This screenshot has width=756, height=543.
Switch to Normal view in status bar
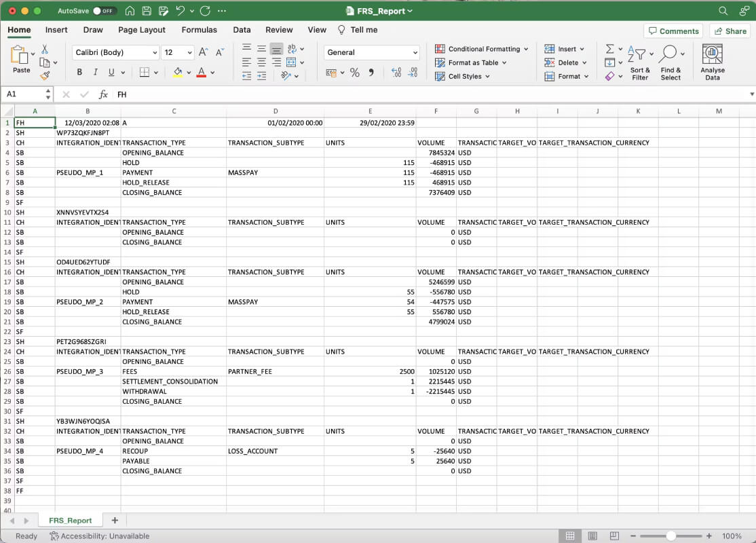pos(570,536)
